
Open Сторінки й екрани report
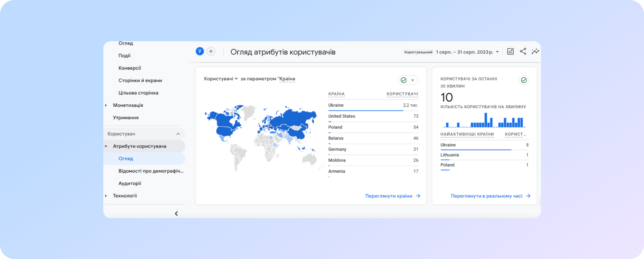140,80
